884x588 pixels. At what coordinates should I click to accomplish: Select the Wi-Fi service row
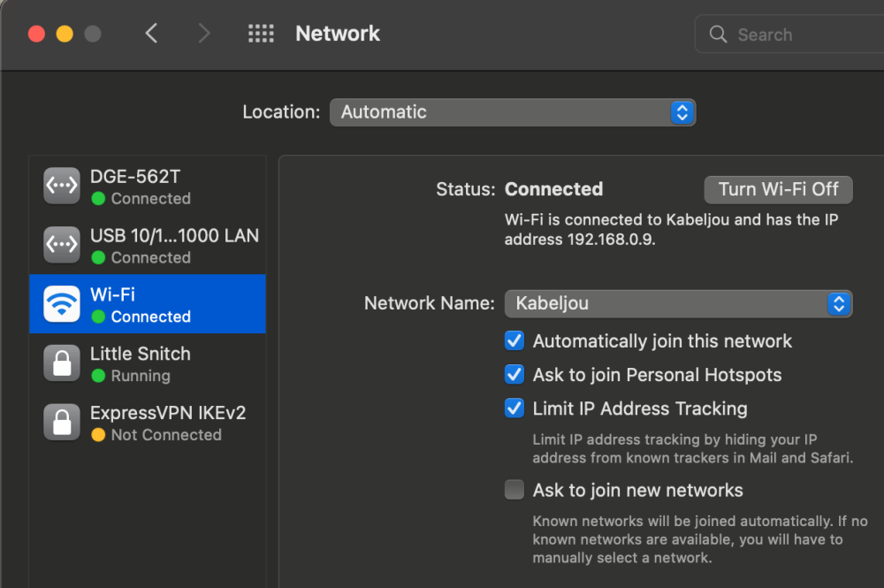[148, 304]
